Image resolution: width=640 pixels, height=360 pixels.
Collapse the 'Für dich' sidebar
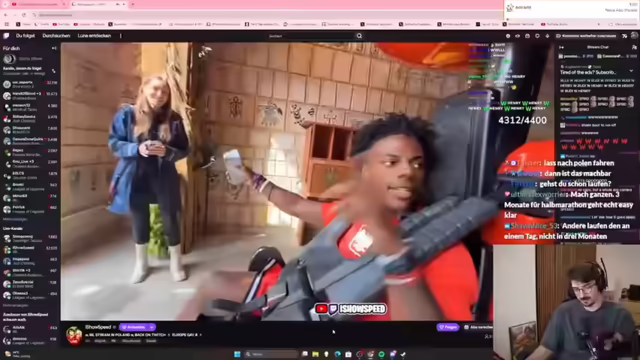(x=54, y=48)
